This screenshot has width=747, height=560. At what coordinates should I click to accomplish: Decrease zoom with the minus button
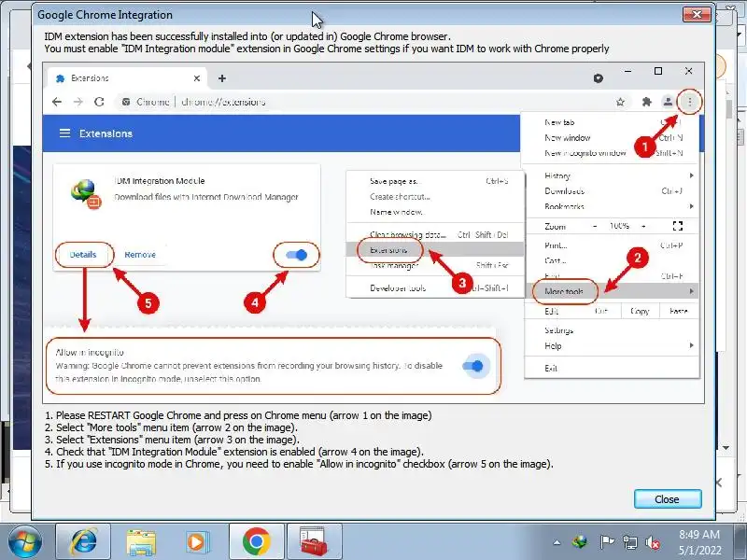pyautogui.click(x=595, y=226)
